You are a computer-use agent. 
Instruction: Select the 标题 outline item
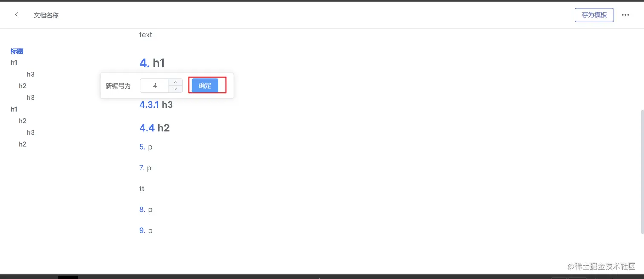(x=17, y=51)
